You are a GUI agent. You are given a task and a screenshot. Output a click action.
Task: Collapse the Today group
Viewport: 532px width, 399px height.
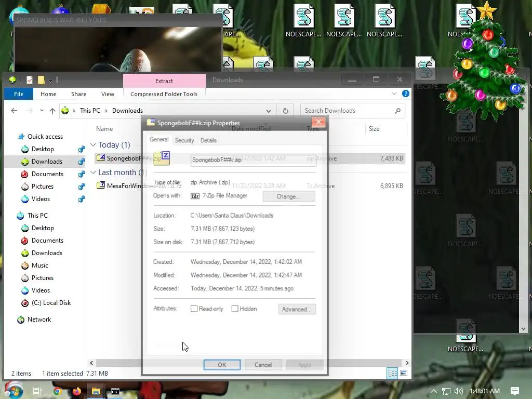click(x=93, y=144)
